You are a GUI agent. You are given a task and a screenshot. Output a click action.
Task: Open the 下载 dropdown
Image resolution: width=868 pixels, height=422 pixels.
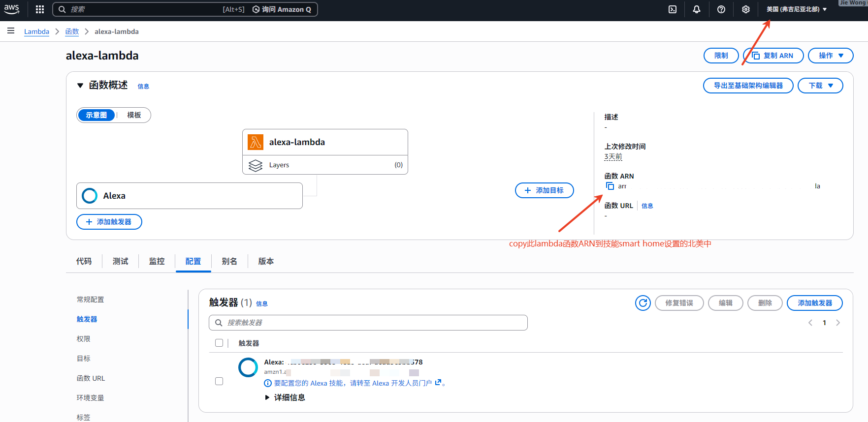click(820, 86)
